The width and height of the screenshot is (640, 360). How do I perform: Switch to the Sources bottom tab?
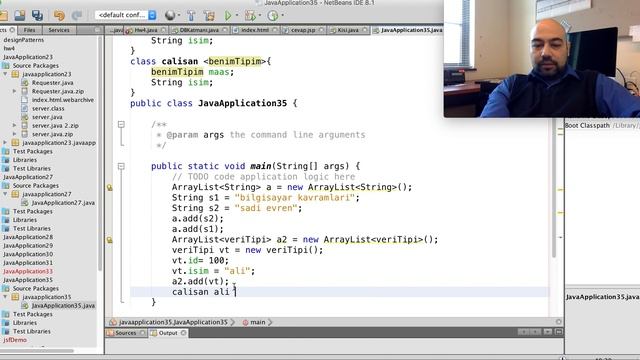click(x=125, y=333)
